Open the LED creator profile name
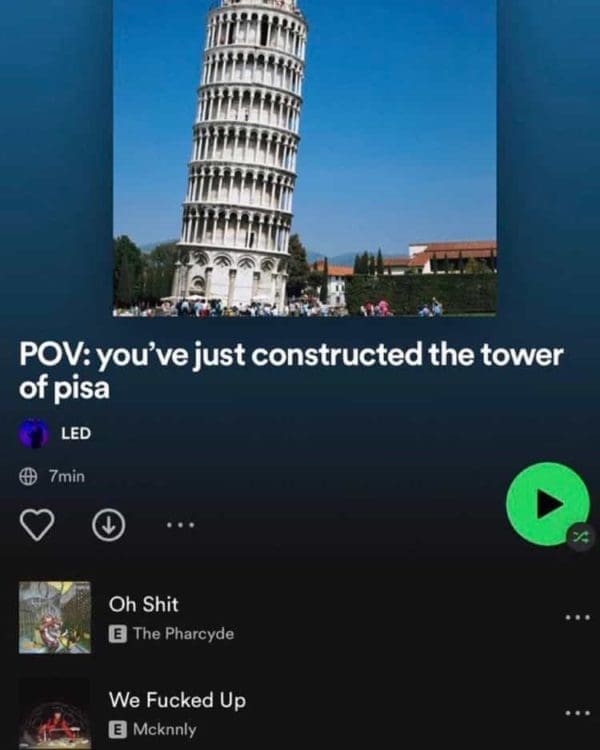600x750 pixels. click(x=76, y=433)
